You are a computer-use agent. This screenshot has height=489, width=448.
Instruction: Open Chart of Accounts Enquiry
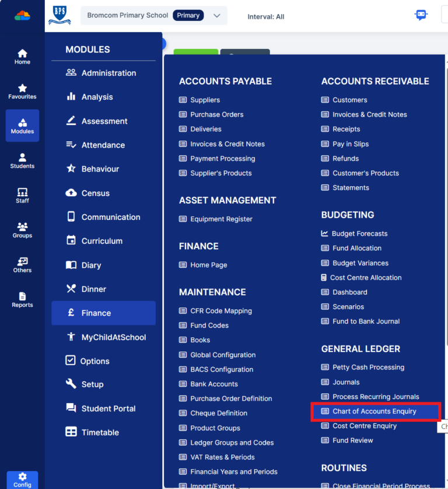[x=374, y=411]
